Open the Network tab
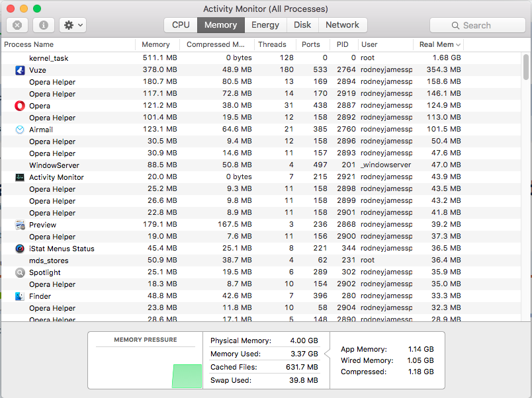 (x=342, y=25)
